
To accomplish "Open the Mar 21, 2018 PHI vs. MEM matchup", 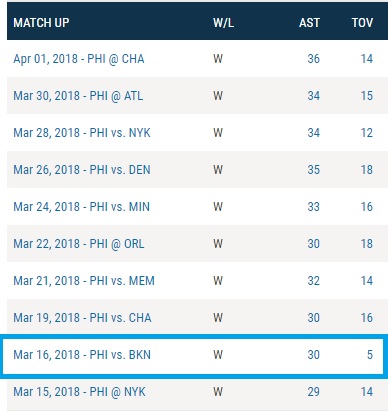I will pyautogui.click(x=84, y=281).
